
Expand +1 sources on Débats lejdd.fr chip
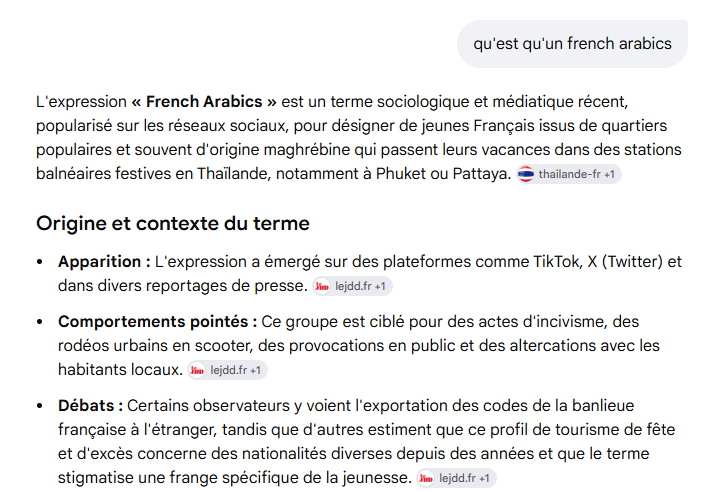[x=484, y=478]
